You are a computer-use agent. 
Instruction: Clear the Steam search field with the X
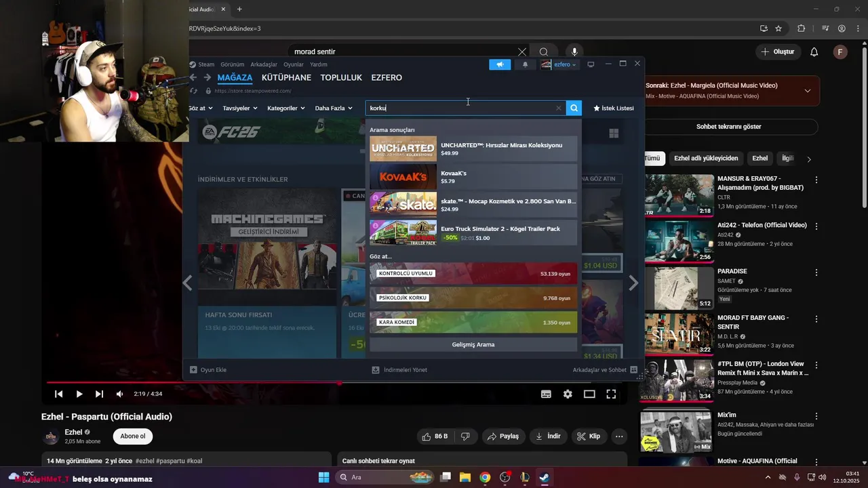pyautogui.click(x=559, y=108)
